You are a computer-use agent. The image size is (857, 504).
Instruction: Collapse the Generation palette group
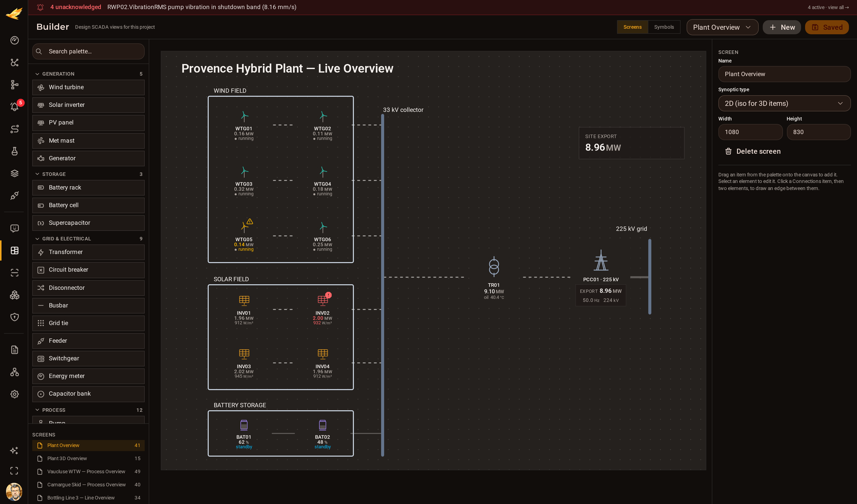point(88,74)
